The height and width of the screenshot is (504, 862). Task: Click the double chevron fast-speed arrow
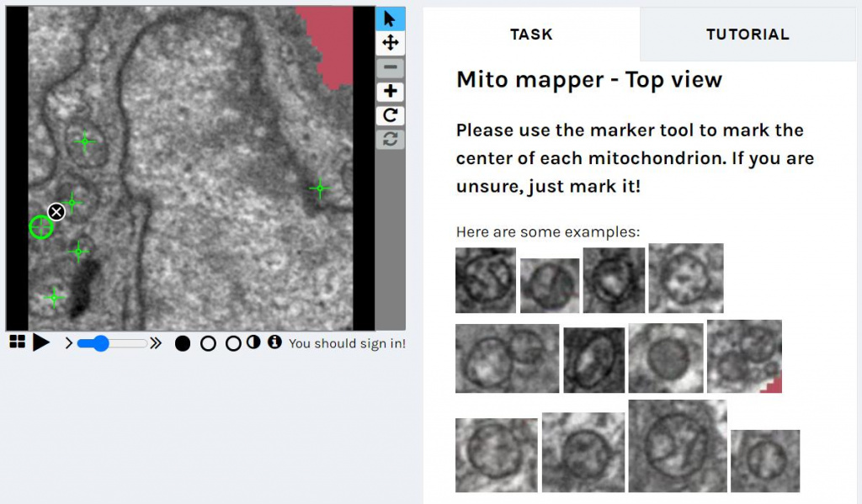click(156, 343)
